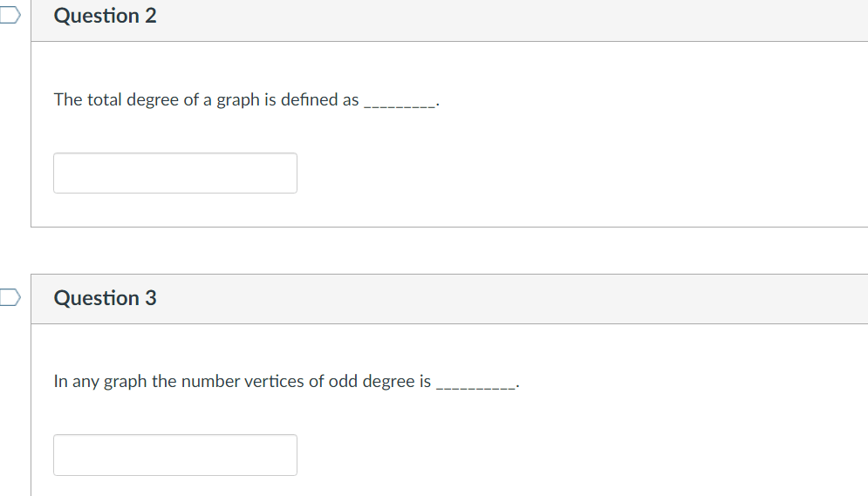This screenshot has width=868, height=496.
Task: Focus the Question 3 answer text box
Action: coord(175,455)
